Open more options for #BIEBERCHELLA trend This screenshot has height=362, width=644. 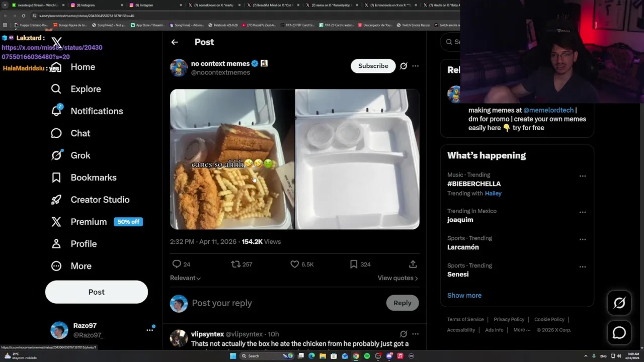click(x=583, y=176)
